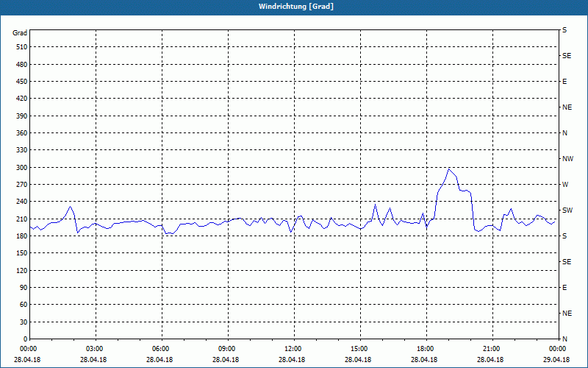Select the W compass label on the right axis
Image resolution: width=588 pixels, height=368 pixels.
(565, 185)
